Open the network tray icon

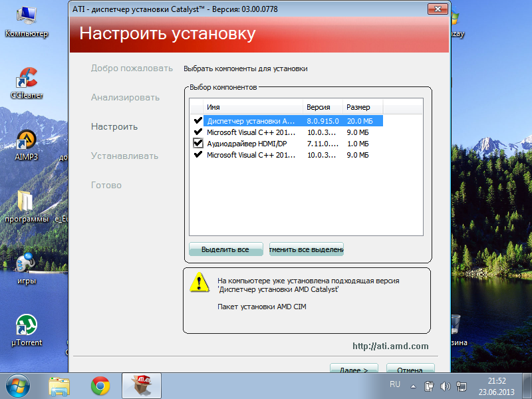(x=462, y=386)
